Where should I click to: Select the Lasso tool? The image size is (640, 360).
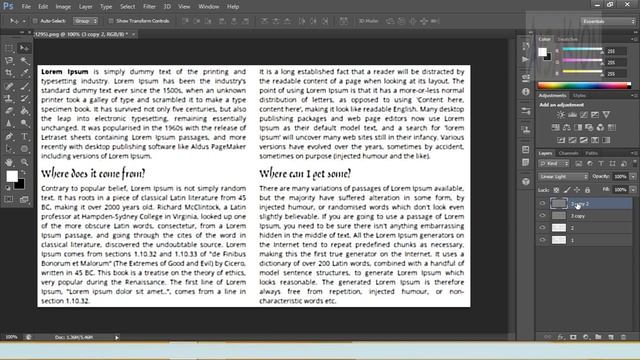pos(9,61)
